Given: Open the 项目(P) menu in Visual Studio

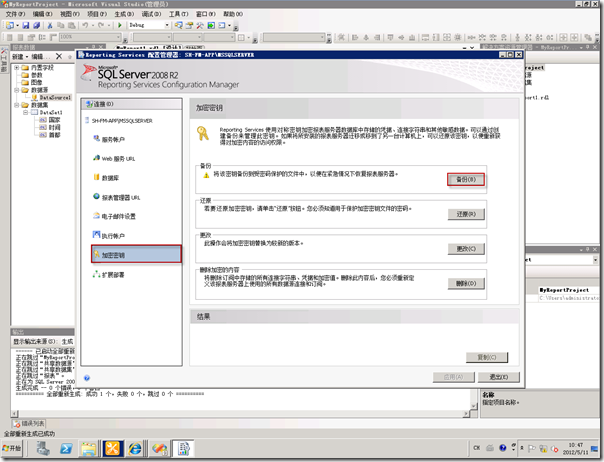Looking at the screenshot, I should tap(97, 14).
